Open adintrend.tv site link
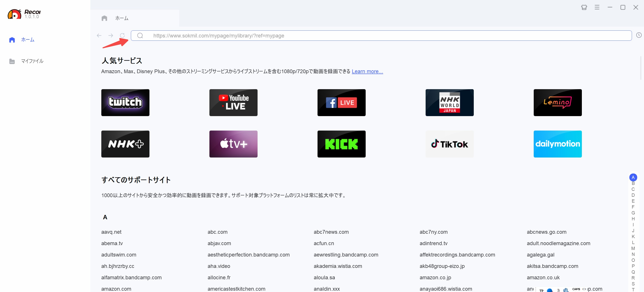The height and width of the screenshot is (292, 644). coord(433,243)
